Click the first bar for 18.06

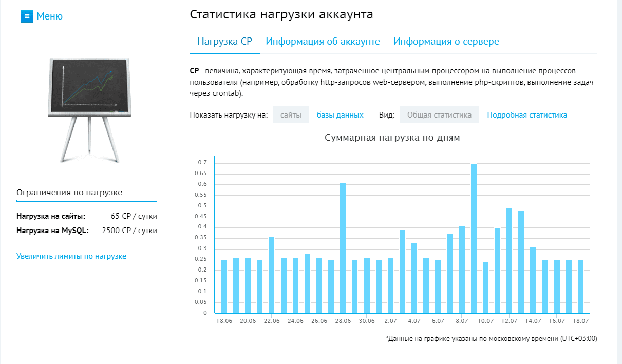224,286
